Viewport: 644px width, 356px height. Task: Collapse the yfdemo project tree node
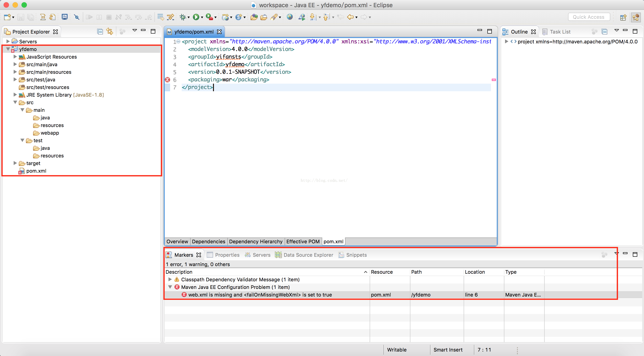pyautogui.click(x=8, y=49)
